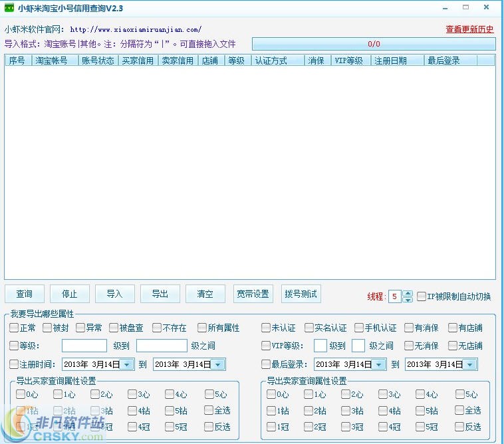Image resolution: width=504 pixels, height=444 pixels.
Task: Click the 查询 button
Action: 25,294
